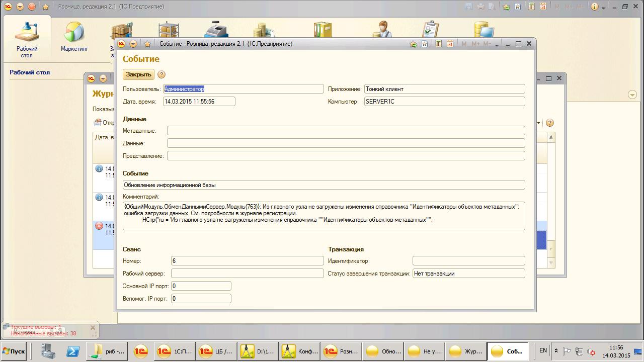Open calendar in the Событие window toolbar

click(x=450, y=44)
